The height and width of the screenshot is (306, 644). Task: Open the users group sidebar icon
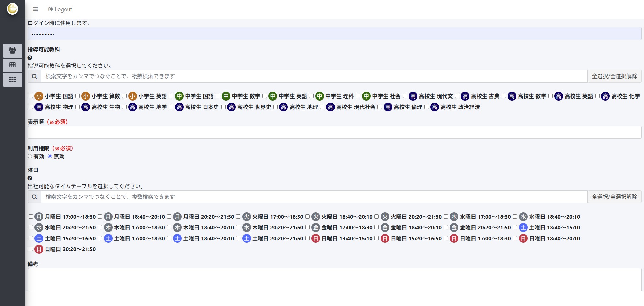(x=13, y=51)
